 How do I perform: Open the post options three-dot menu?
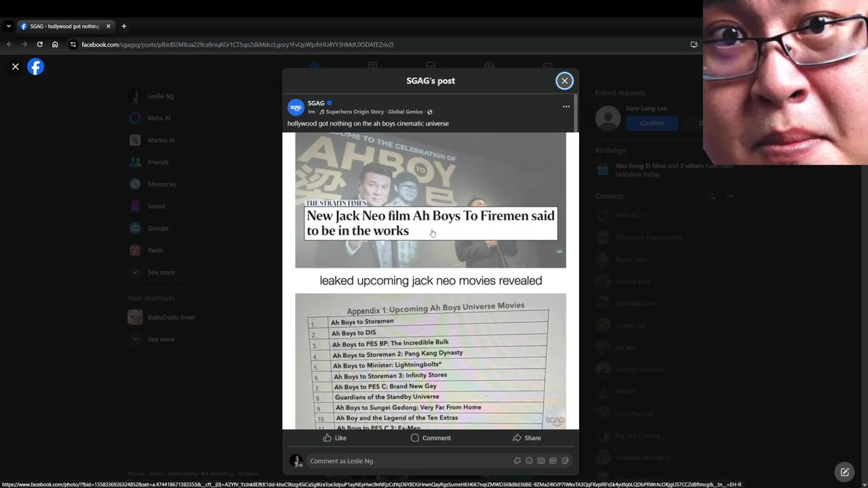(x=566, y=106)
